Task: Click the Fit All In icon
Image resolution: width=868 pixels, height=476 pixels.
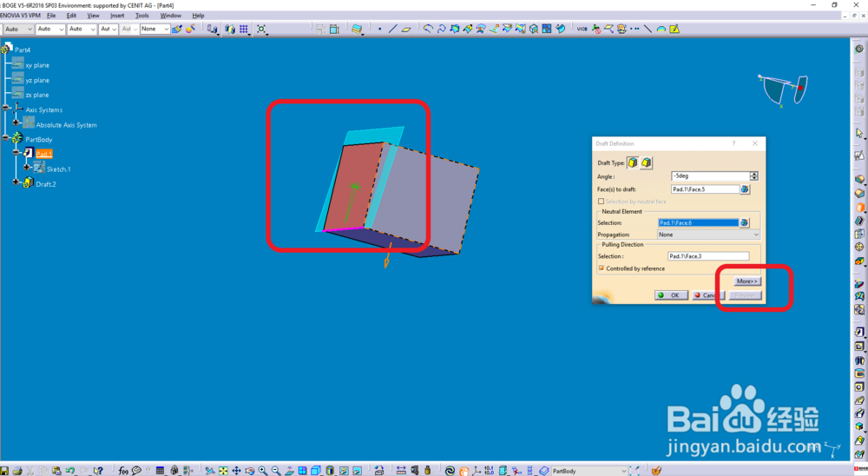Action: (223, 471)
